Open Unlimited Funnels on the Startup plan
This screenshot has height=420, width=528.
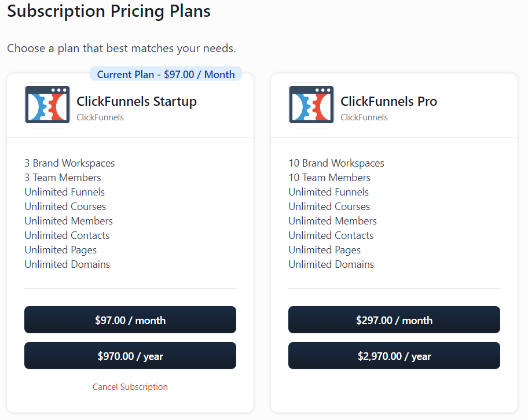click(x=64, y=191)
